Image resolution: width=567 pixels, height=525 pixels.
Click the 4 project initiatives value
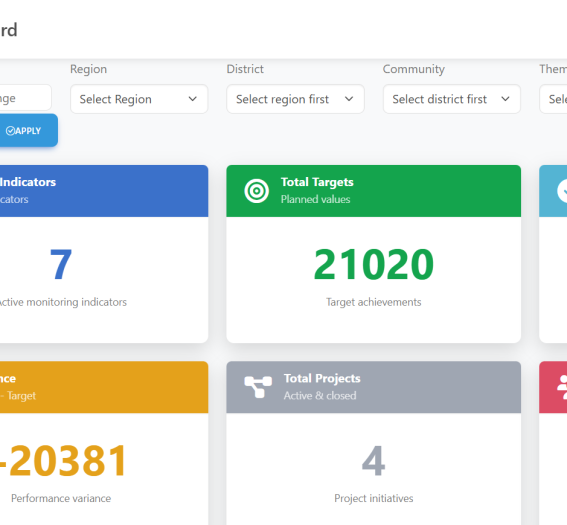click(374, 461)
